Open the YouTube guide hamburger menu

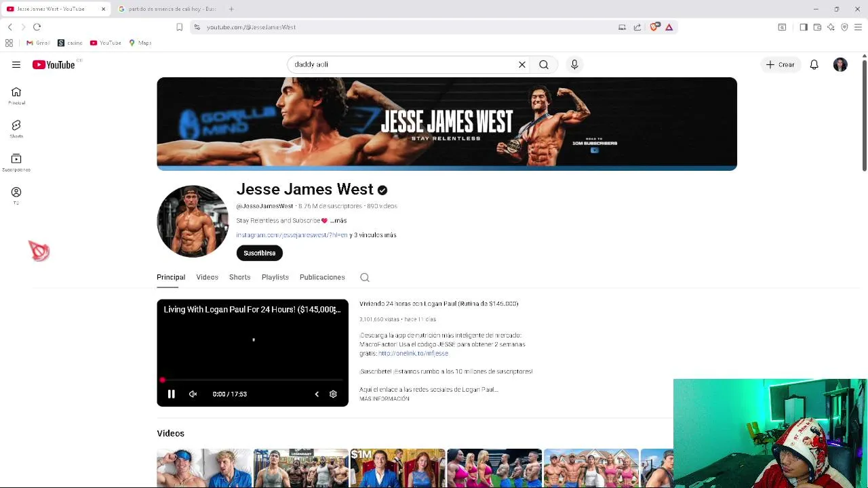pos(16,64)
